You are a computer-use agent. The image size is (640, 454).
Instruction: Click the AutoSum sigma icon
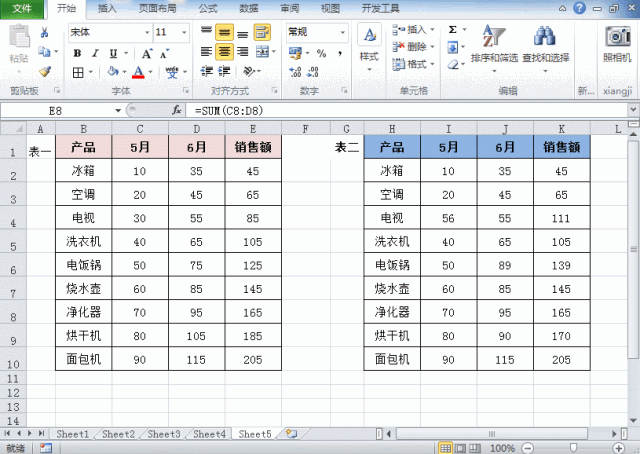click(x=452, y=31)
